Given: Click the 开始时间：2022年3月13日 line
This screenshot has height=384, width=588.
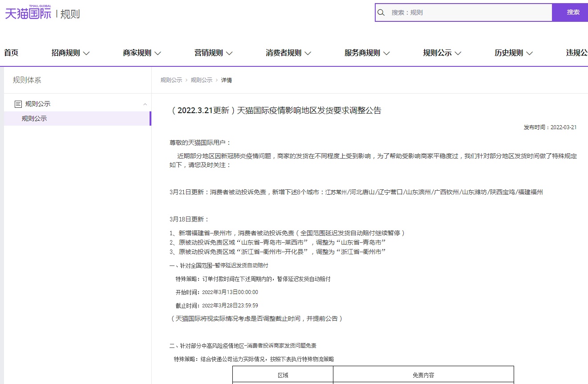Looking at the screenshot, I should click(217, 292).
